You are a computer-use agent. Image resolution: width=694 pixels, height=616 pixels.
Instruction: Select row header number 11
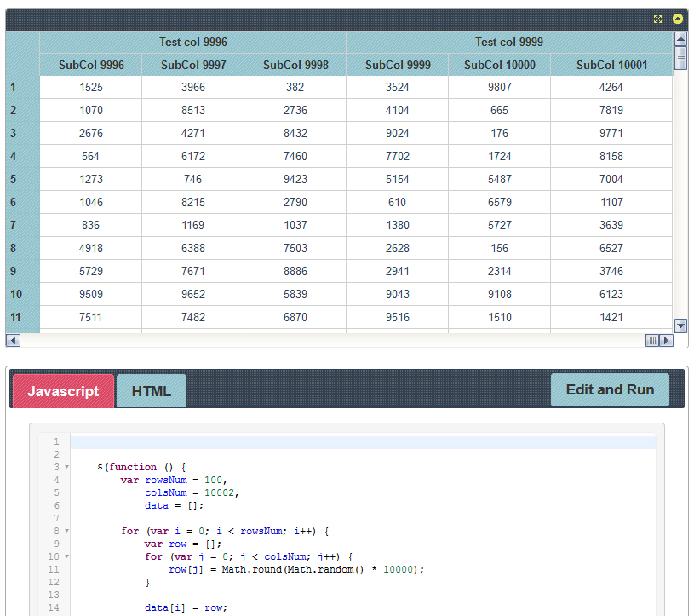pyautogui.click(x=23, y=318)
